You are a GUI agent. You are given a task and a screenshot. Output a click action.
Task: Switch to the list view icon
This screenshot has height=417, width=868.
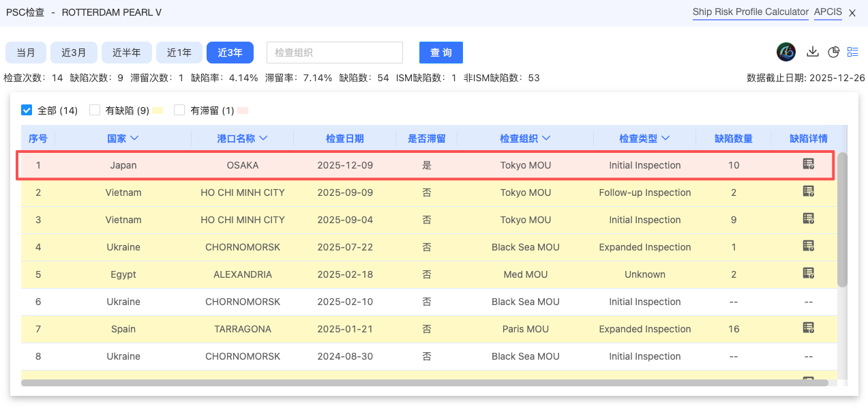coord(853,52)
